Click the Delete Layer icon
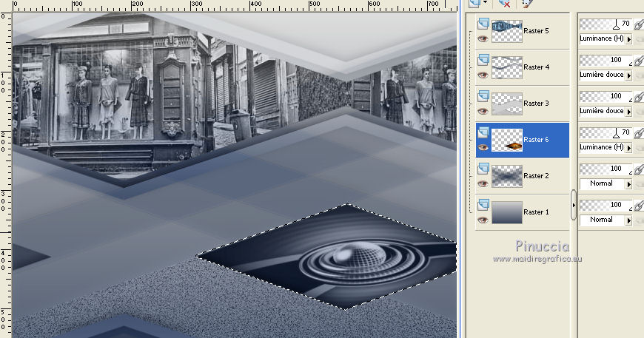 point(506,4)
